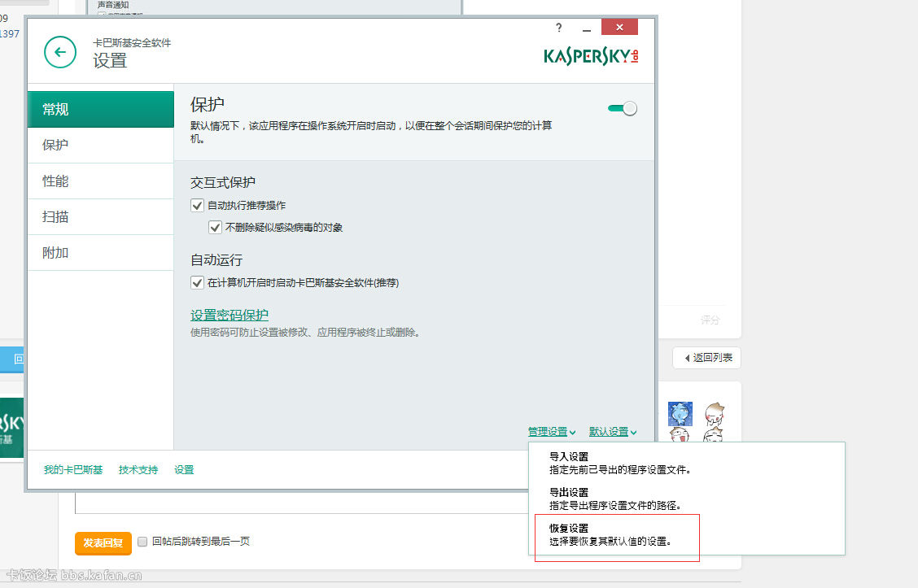Viewport: 918px width, 588px height.
Task: Click the 自动运行 section heading
Action: click(216, 259)
